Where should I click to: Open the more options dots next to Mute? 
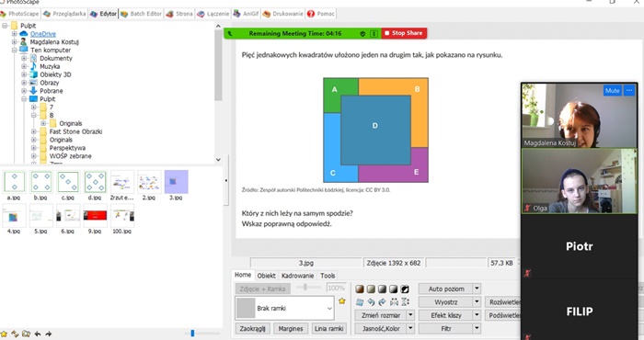629,91
